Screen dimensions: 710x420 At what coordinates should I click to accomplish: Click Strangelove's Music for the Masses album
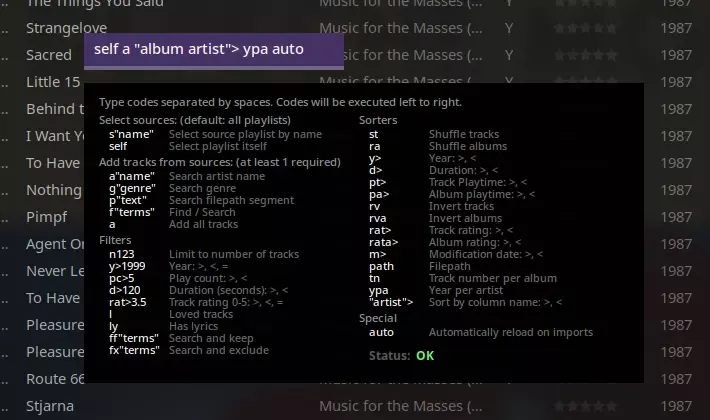click(401, 28)
